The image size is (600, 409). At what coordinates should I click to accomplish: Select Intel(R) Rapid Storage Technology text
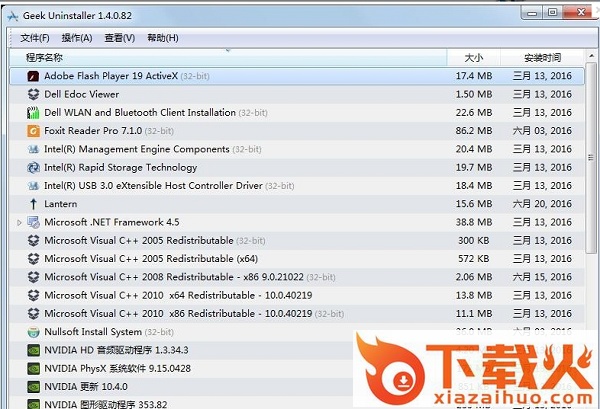pos(121,168)
